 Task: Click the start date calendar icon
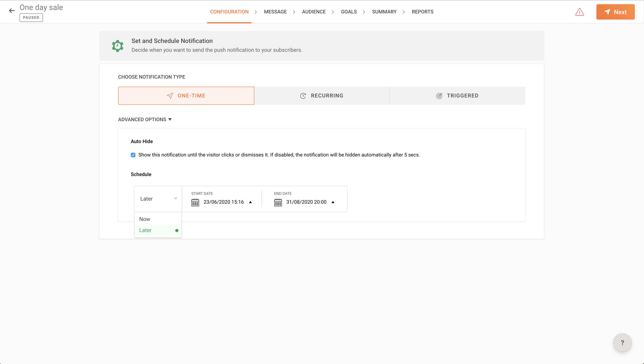point(195,202)
